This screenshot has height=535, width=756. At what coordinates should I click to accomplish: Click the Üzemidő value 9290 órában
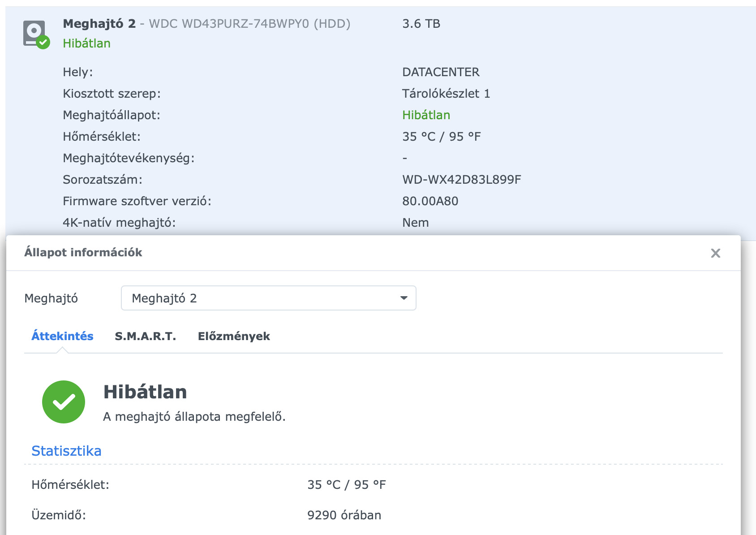coord(344,515)
